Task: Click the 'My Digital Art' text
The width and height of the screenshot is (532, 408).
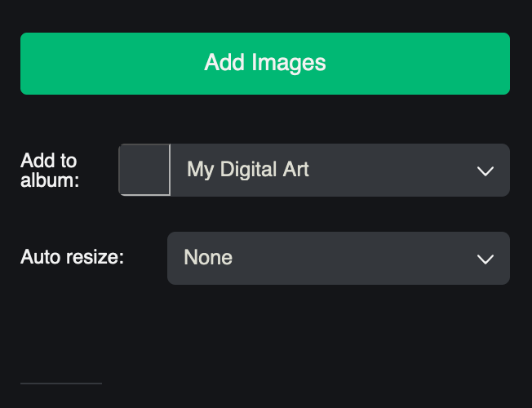Action: coord(248,170)
